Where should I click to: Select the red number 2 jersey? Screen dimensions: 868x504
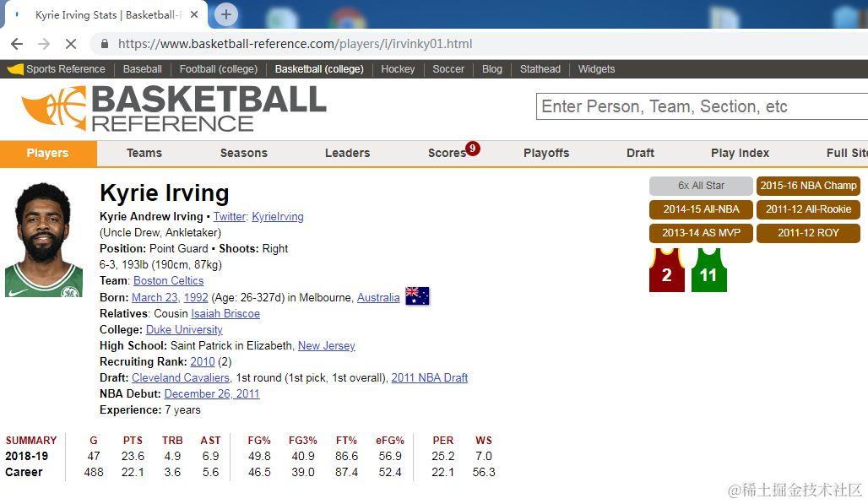coord(666,270)
